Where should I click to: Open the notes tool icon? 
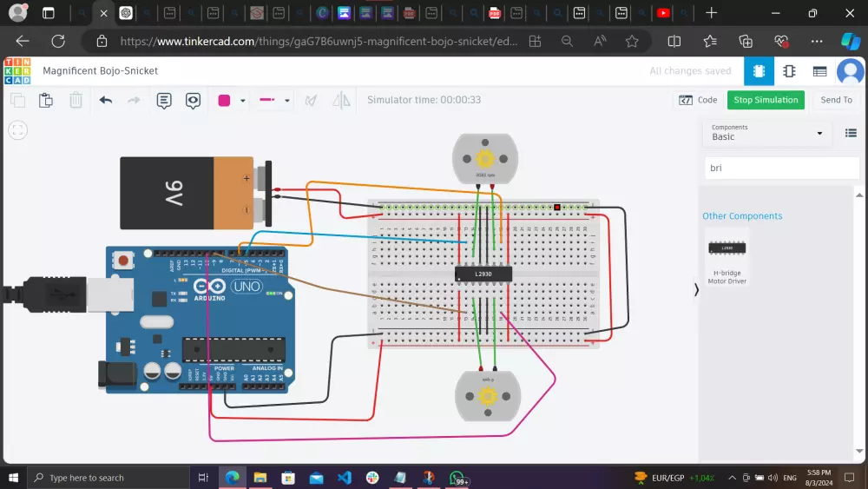164,100
